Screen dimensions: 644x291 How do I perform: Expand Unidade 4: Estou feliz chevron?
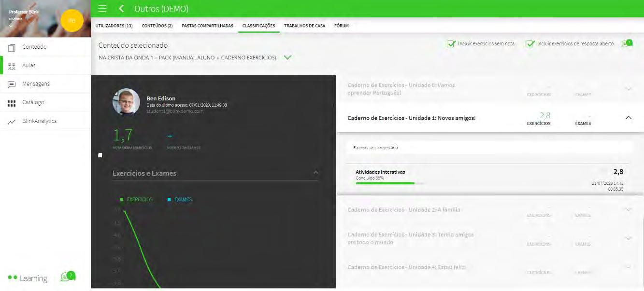(x=628, y=267)
